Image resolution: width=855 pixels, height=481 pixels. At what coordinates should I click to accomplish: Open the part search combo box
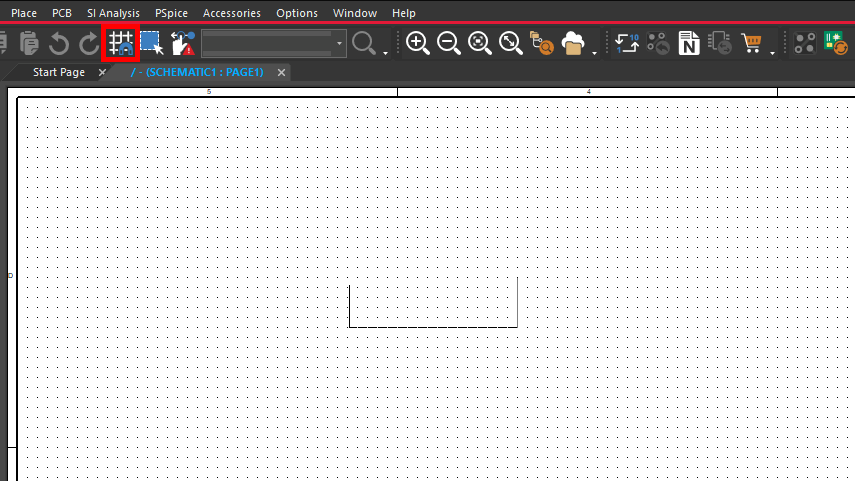tap(273, 43)
